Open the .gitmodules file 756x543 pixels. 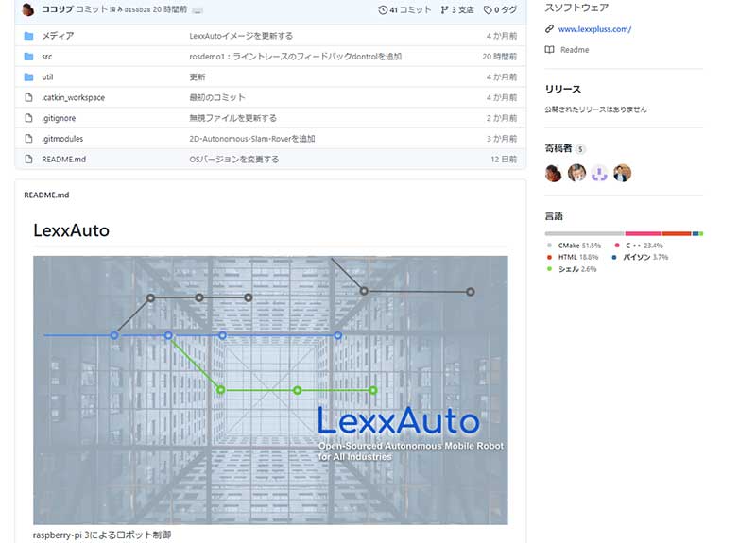[61, 139]
